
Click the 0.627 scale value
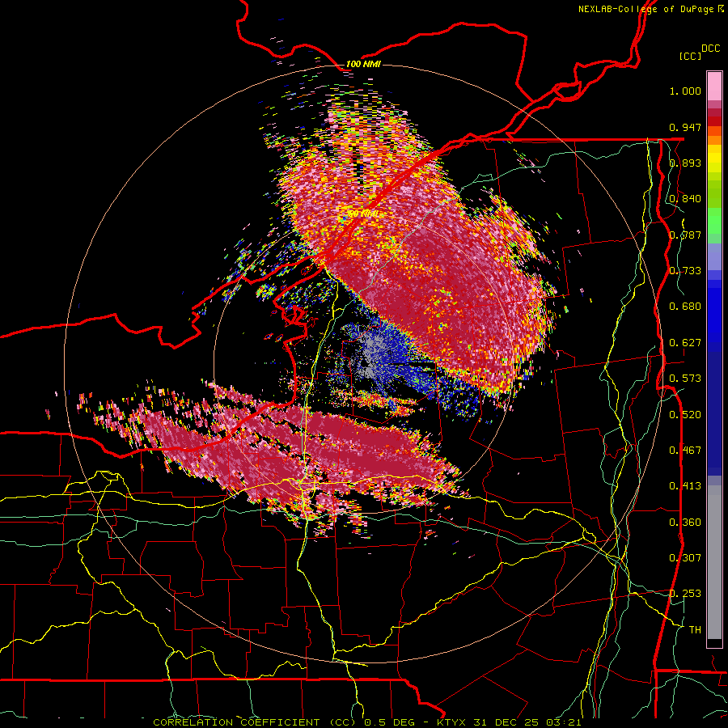click(685, 343)
